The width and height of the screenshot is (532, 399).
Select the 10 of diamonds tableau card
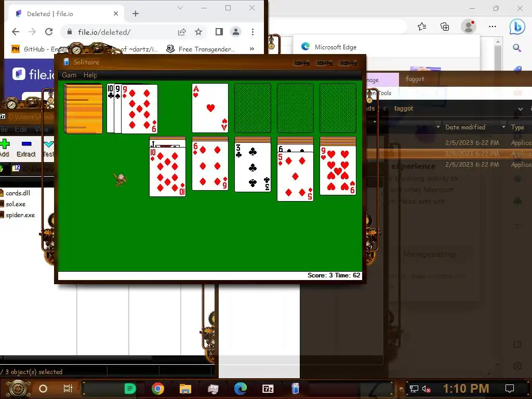pyautogui.click(x=168, y=171)
